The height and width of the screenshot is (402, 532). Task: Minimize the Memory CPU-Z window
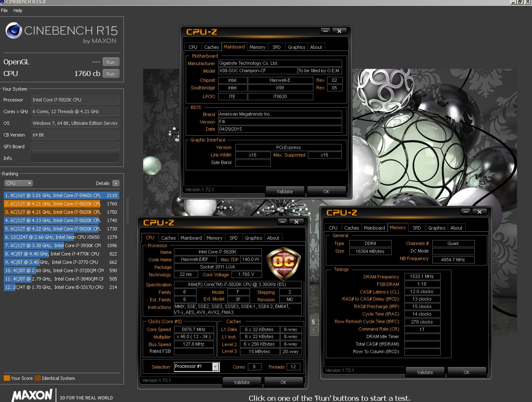[466, 212]
